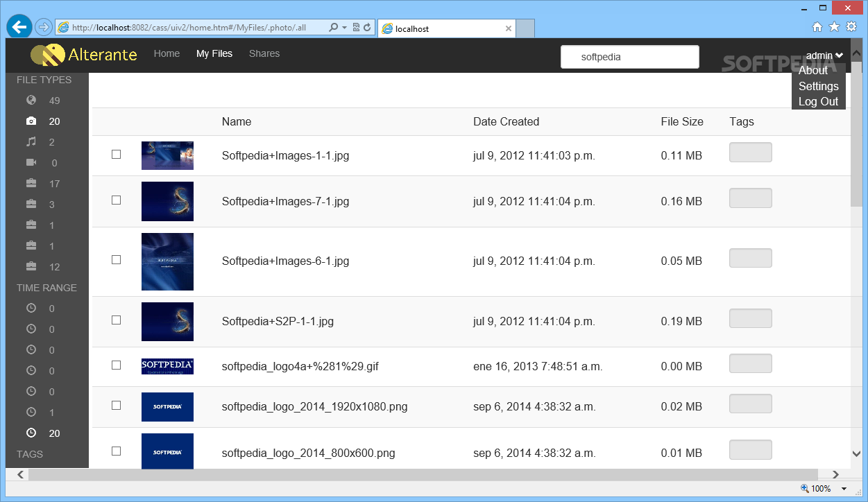This screenshot has height=502, width=868.
Task: Sort by the Name column header
Action: click(237, 121)
